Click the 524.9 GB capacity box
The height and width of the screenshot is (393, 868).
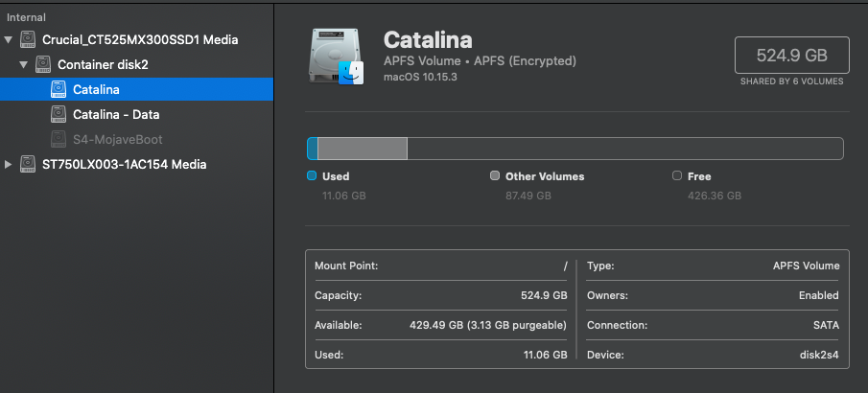(x=791, y=55)
